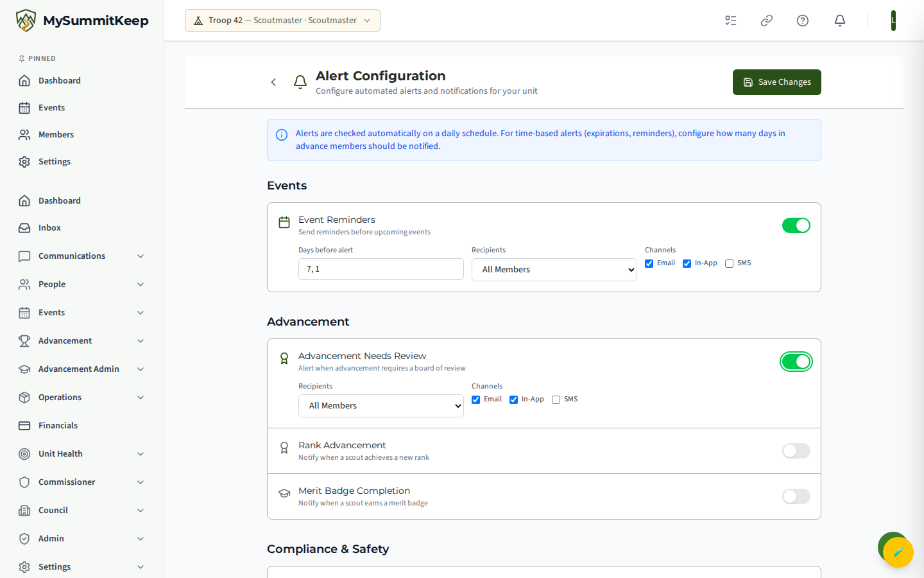Click the Operations box icon
The width and height of the screenshot is (924, 578).
pyautogui.click(x=24, y=398)
